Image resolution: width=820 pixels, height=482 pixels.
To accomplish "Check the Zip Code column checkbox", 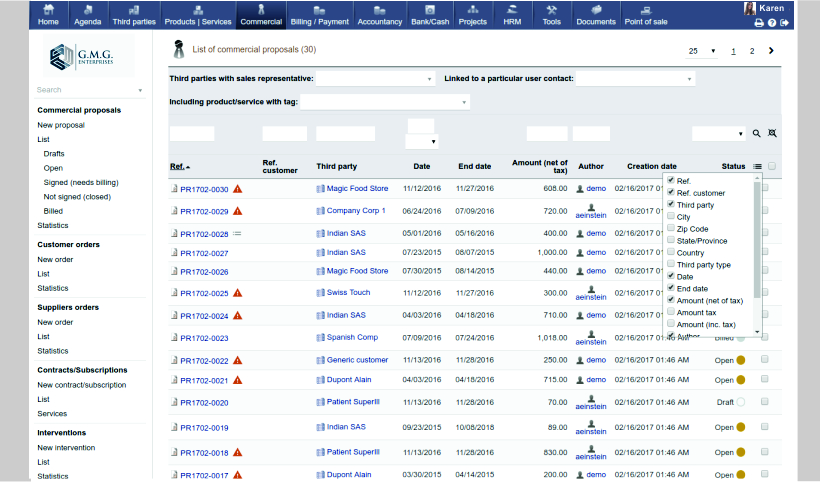I will point(671,229).
